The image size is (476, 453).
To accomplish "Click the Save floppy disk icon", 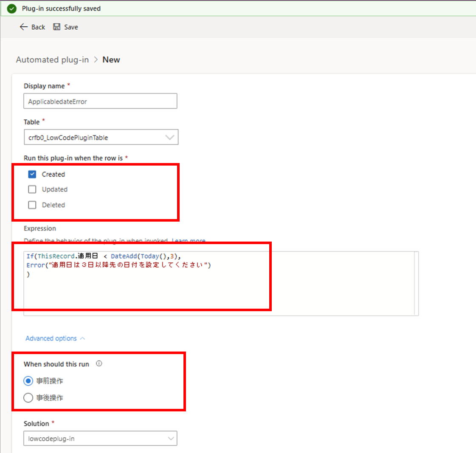I will point(56,27).
